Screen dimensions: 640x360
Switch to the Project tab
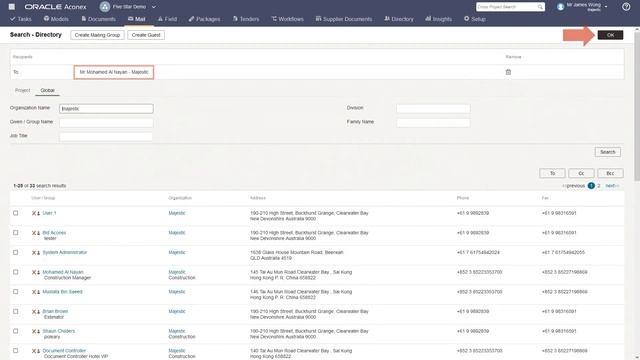[22, 90]
